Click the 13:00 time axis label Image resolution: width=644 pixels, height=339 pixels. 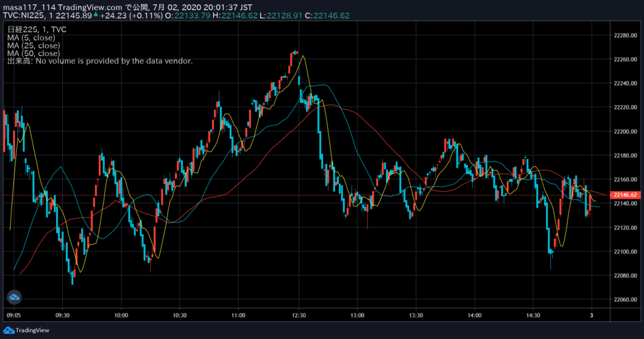tap(357, 316)
